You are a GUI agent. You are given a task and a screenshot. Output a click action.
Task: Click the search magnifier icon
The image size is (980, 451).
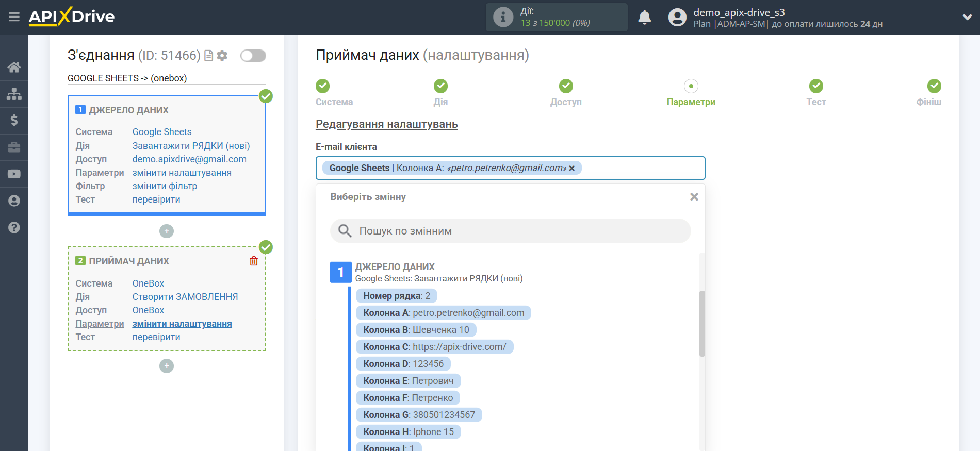coord(345,231)
